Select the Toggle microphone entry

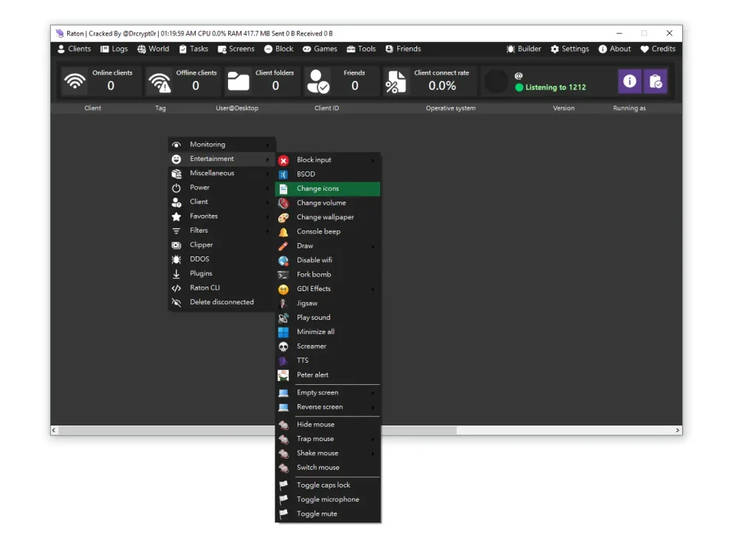328,499
